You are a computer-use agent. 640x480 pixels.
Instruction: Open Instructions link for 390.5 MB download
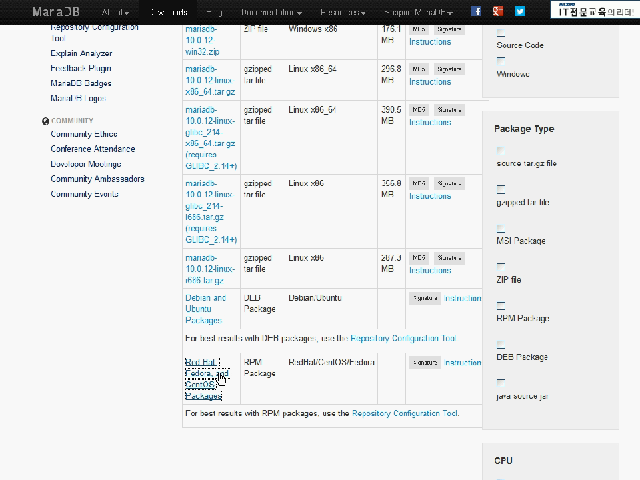point(430,122)
